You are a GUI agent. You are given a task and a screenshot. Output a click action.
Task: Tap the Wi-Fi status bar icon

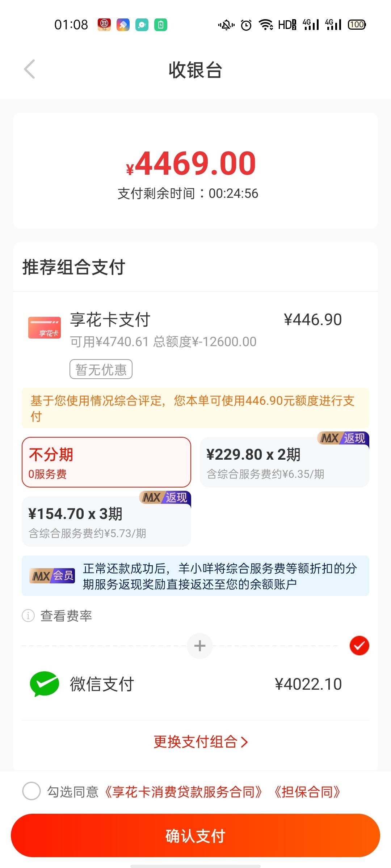[x=266, y=25]
